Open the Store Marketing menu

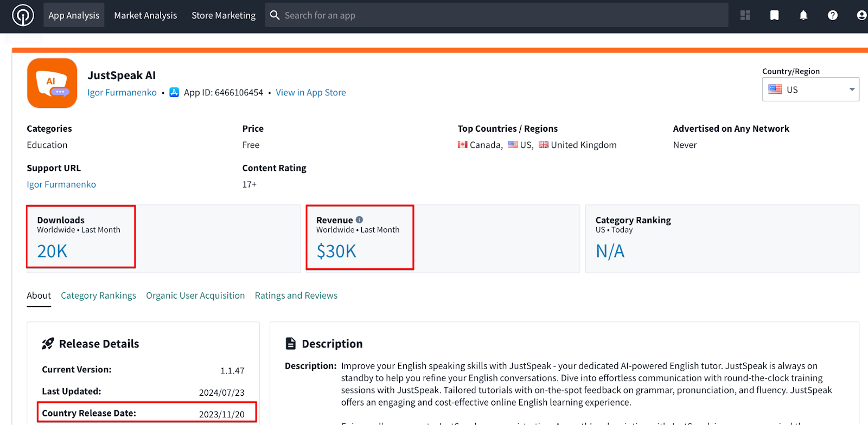[x=224, y=15]
